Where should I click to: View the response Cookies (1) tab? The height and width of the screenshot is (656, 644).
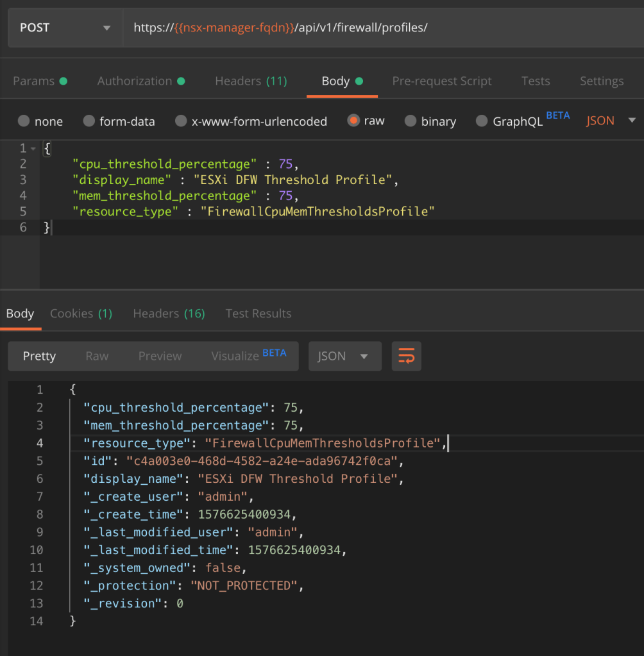click(81, 314)
